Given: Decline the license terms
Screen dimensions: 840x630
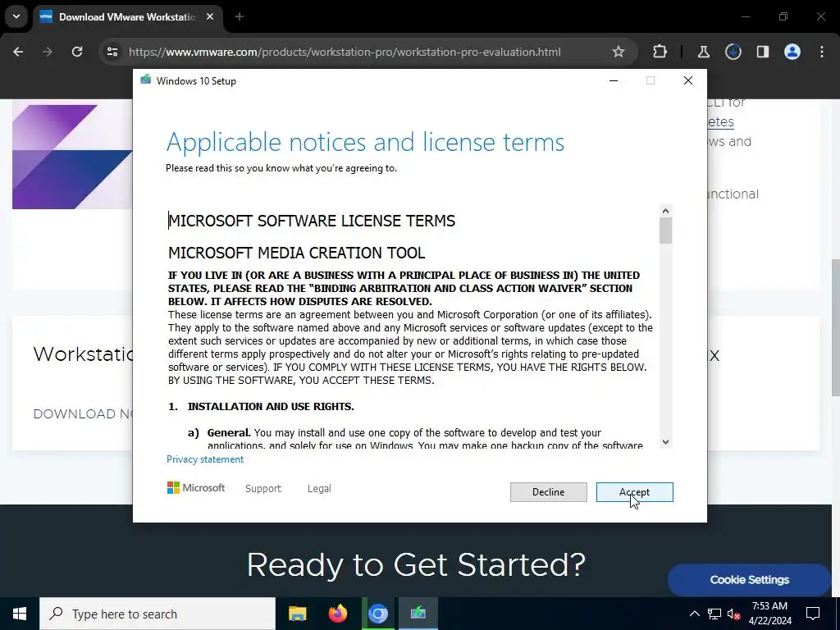Looking at the screenshot, I should [548, 492].
